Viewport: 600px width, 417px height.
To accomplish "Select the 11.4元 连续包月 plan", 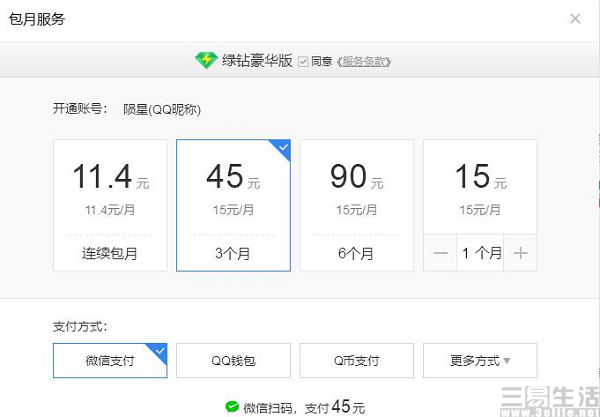I will (109, 204).
